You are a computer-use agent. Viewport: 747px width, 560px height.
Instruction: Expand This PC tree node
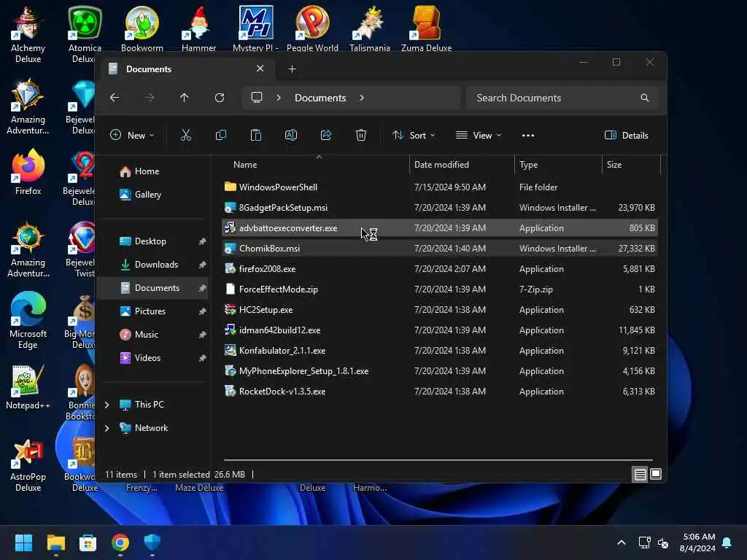[x=107, y=405]
